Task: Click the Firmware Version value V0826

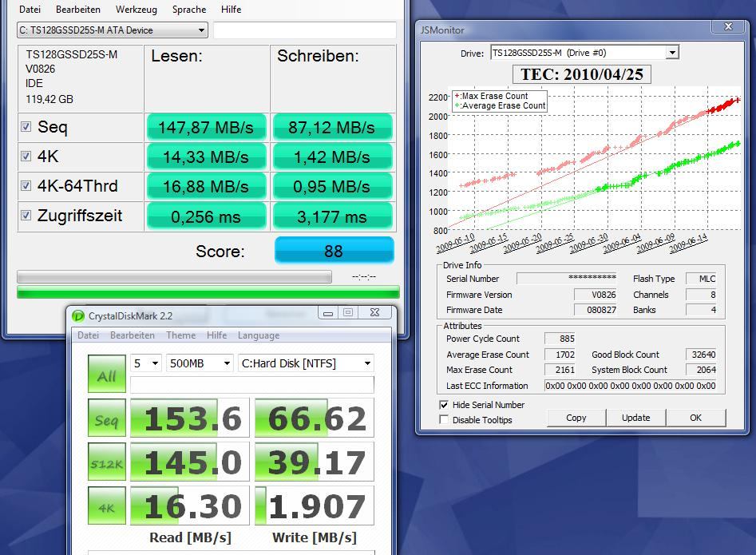Action: coord(596,295)
